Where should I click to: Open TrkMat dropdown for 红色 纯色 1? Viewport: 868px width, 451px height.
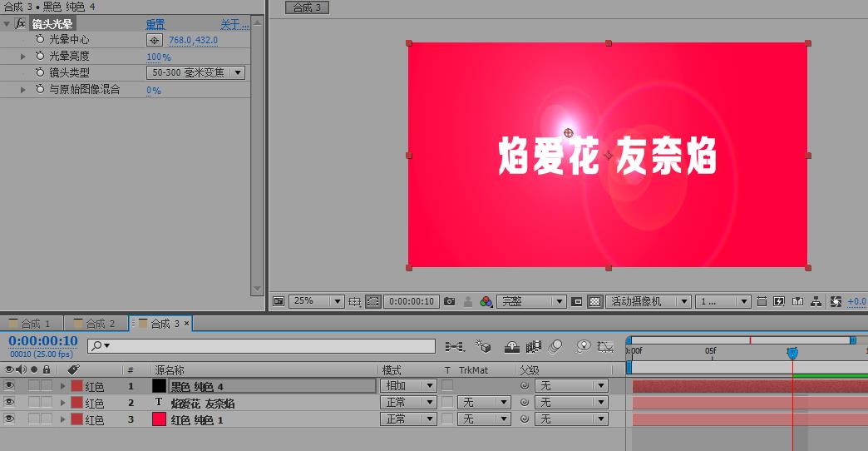(x=483, y=419)
